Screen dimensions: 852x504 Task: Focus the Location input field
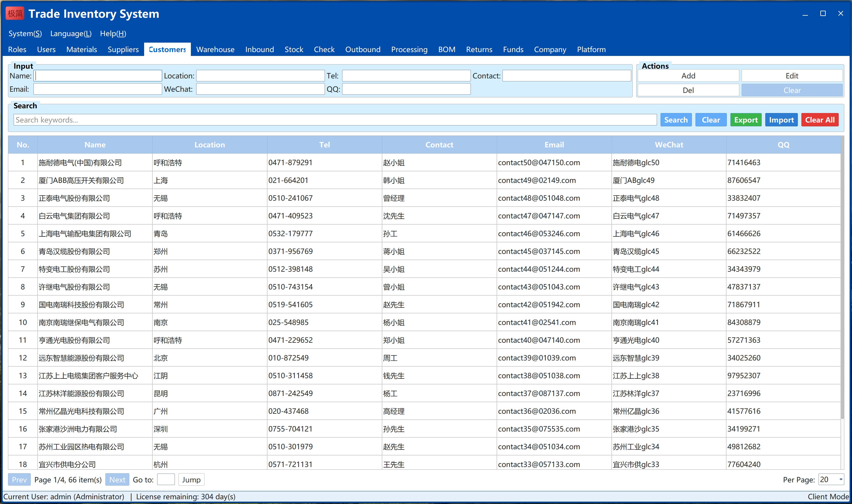click(260, 76)
